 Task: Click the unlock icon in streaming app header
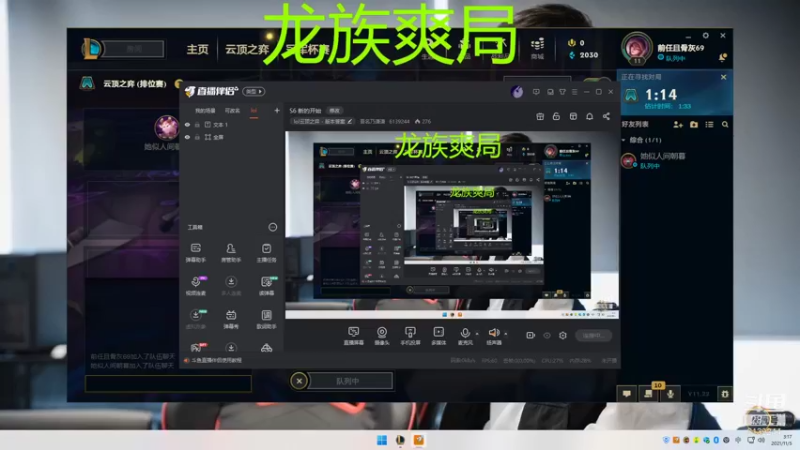point(556,116)
